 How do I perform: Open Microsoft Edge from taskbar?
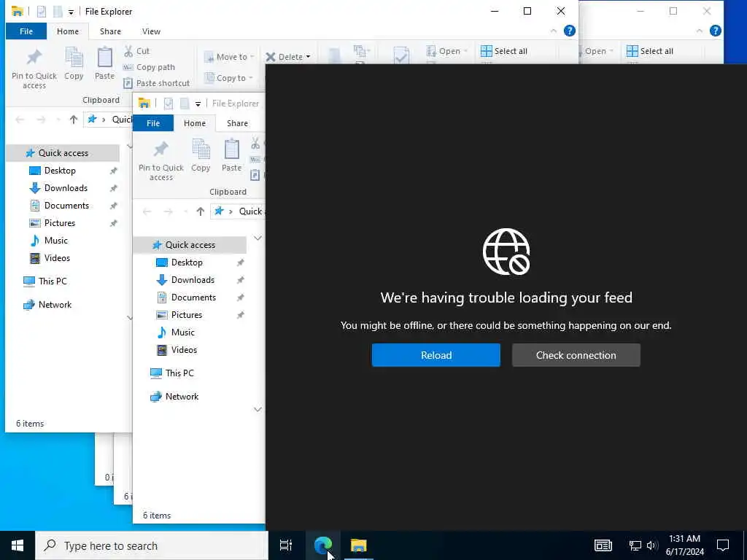[323, 545]
